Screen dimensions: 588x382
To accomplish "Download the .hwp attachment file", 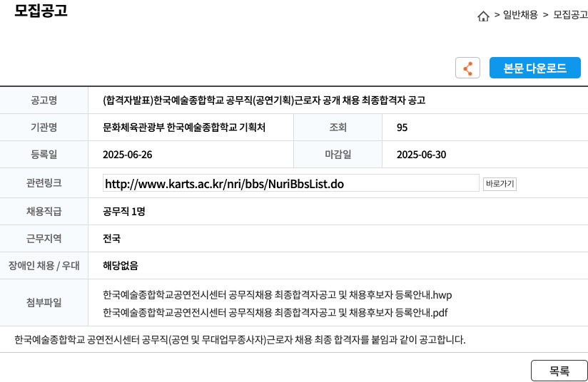I will [x=277, y=295].
